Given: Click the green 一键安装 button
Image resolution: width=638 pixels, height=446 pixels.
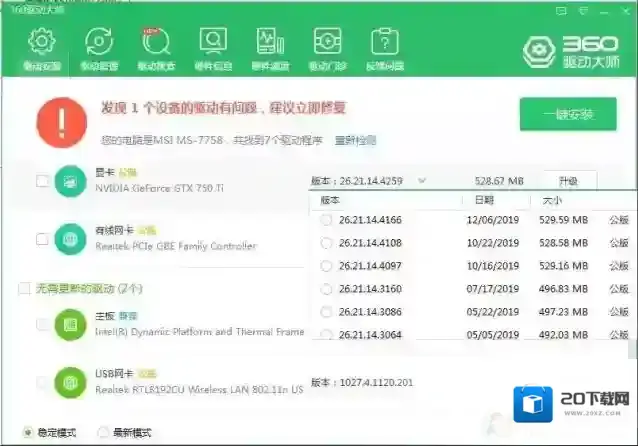Looking at the screenshot, I should [567, 114].
